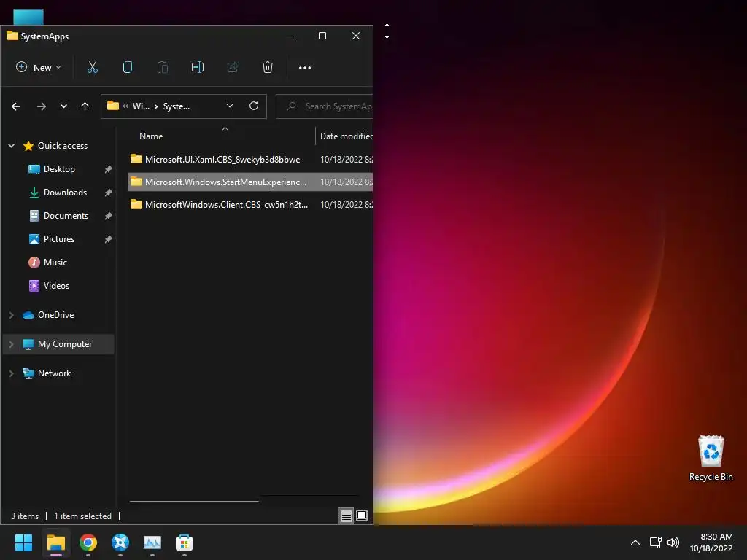Switch to details view layout icon
Viewport: 747px width, 560px height.
pyautogui.click(x=347, y=516)
